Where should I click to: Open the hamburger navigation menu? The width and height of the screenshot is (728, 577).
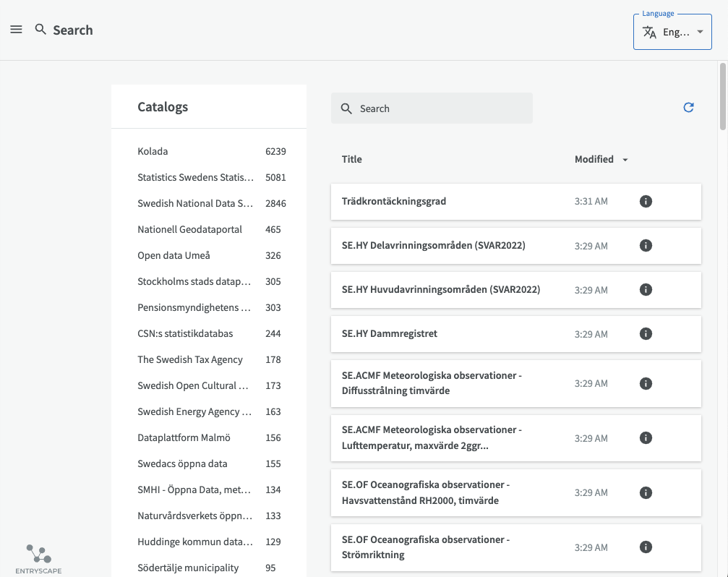(x=16, y=30)
